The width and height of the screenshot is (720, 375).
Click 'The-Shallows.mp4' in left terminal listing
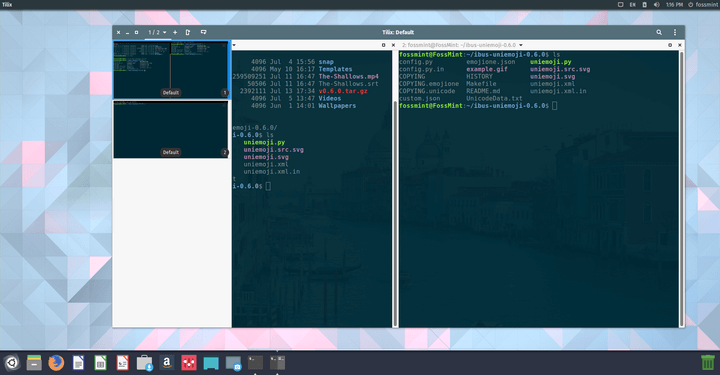349,76
